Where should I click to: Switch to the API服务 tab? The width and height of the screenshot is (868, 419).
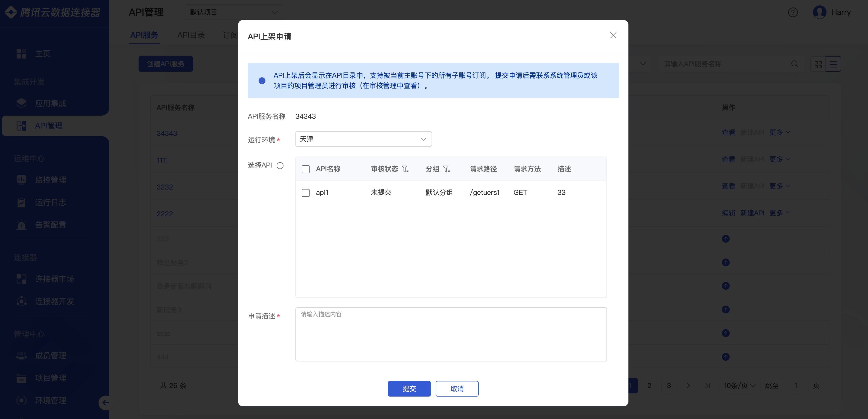click(144, 35)
